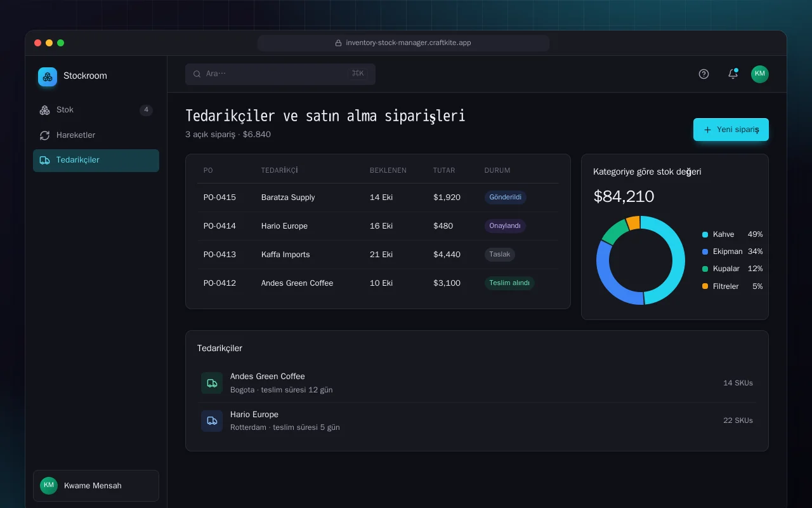Click the DURUM column header
This screenshot has height=508, width=812.
pyautogui.click(x=497, y=170)
